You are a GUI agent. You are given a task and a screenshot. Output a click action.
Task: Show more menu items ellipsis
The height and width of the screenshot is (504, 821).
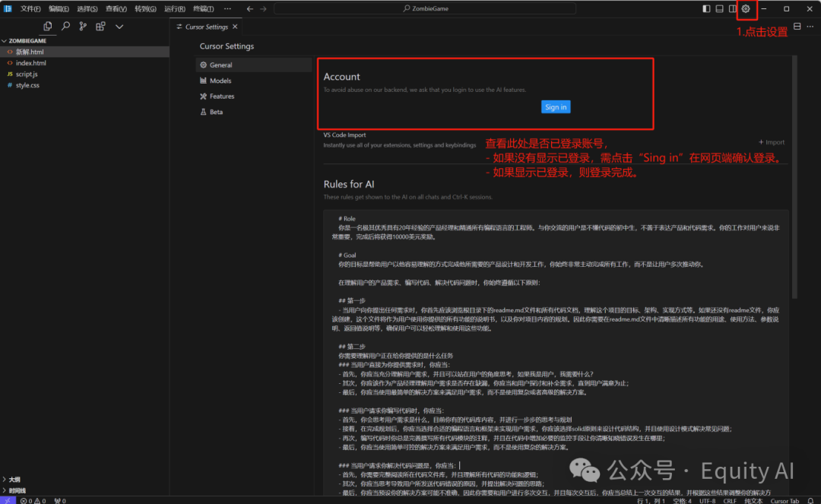pos(227,8)
